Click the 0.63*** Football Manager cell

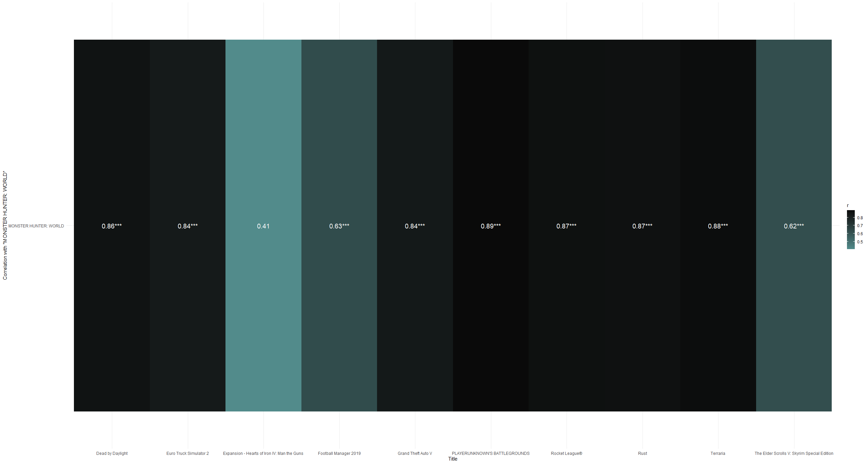click(339, 226)
